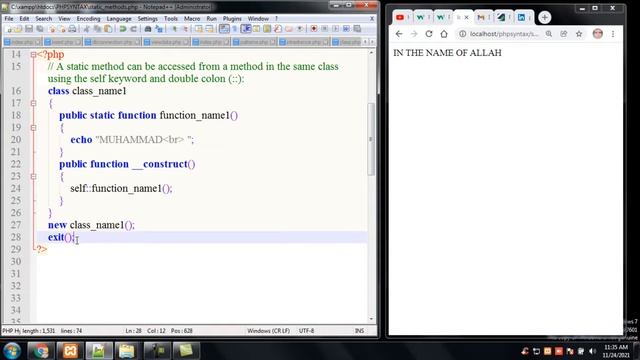Viewport: 640px width, 360px height.
Task: Click the browser Forward arrow
Action: [414, 34]
